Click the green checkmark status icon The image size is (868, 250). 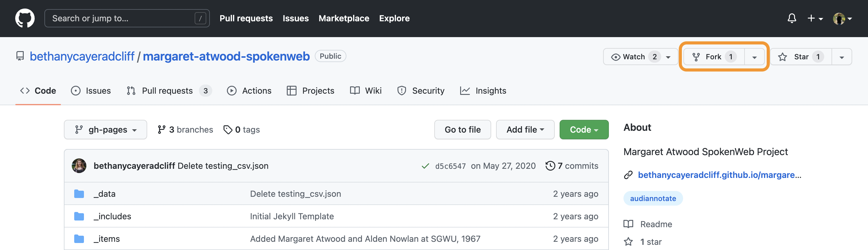pos(425,166)
